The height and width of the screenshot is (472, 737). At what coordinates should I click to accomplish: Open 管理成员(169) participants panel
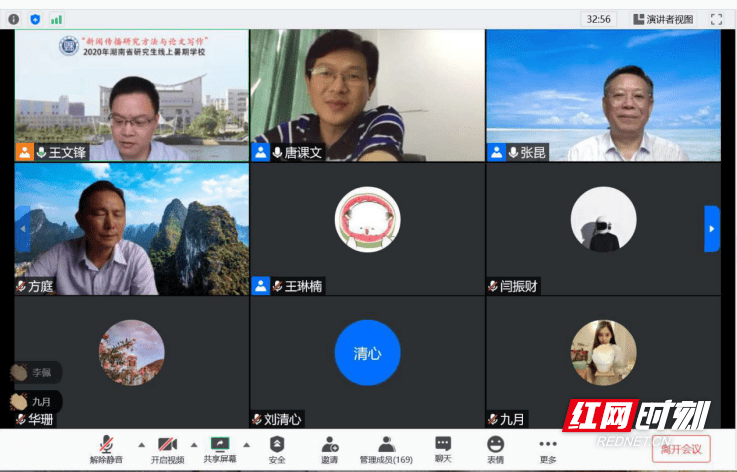point(386,450)
